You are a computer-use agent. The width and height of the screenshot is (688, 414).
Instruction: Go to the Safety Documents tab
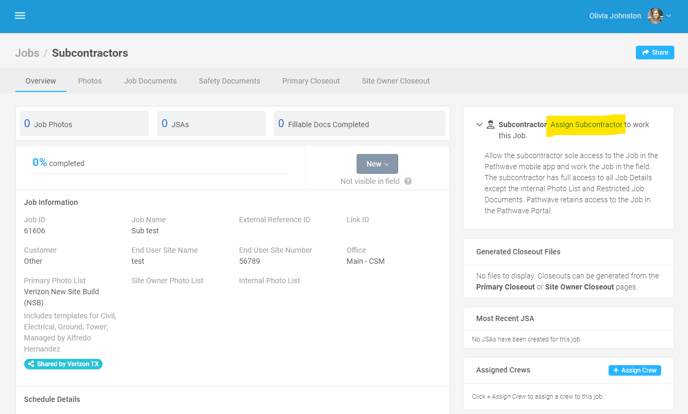point(229,81)
